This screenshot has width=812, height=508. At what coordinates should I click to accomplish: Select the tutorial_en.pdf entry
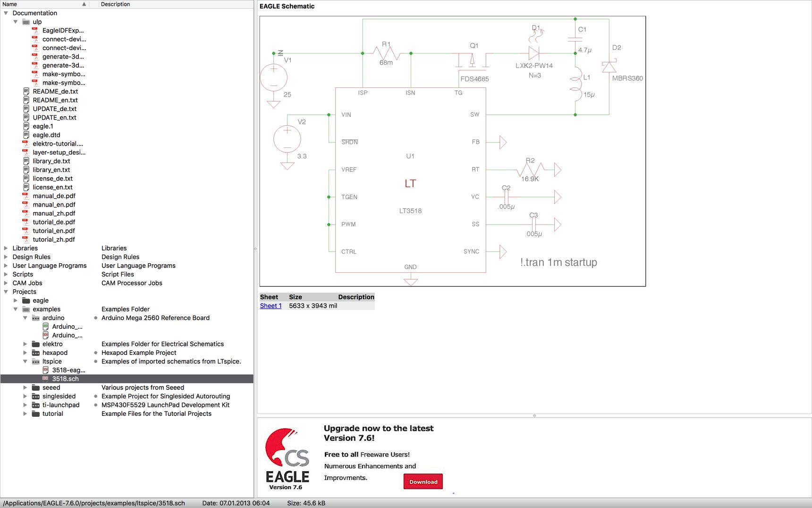(54, 231)
